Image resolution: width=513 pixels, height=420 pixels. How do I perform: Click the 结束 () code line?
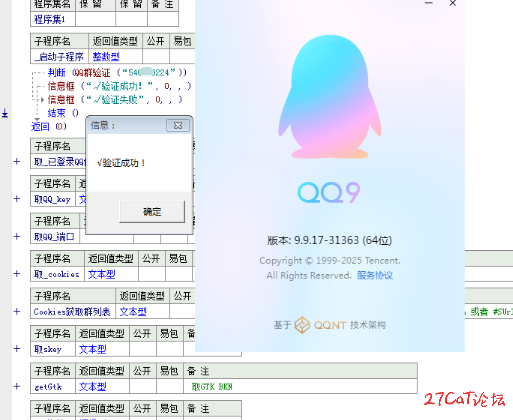(63, 113)
